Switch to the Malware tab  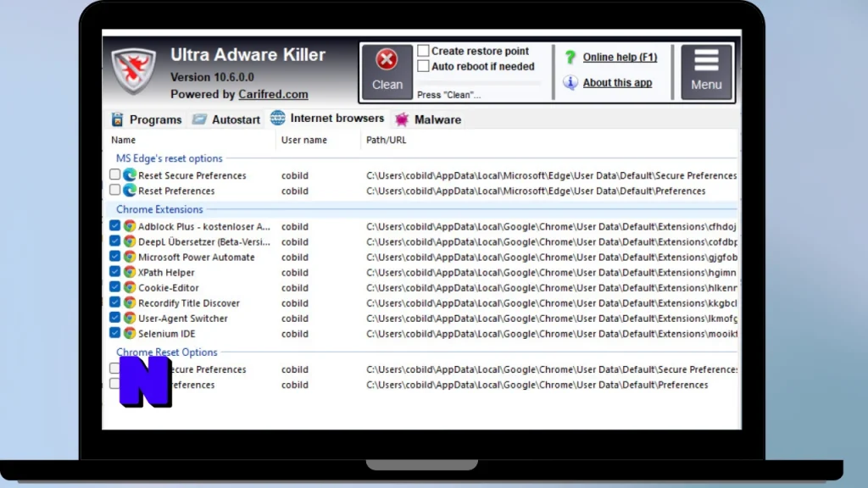point(427,119)
